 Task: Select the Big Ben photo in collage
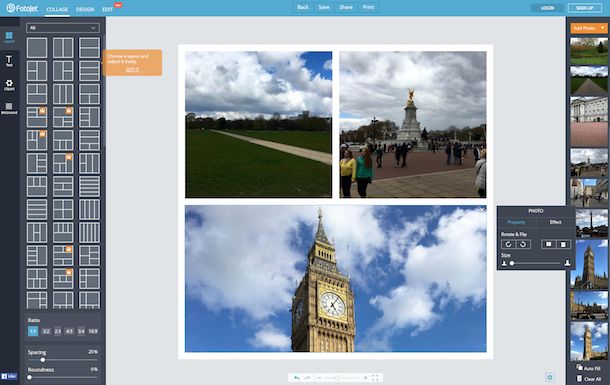coord(335,278)
